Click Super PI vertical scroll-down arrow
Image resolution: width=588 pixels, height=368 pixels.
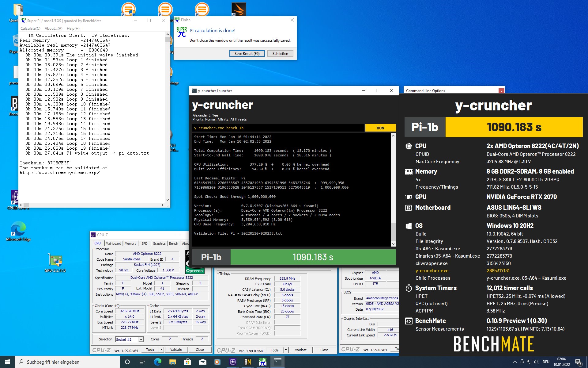coord(168,200)
